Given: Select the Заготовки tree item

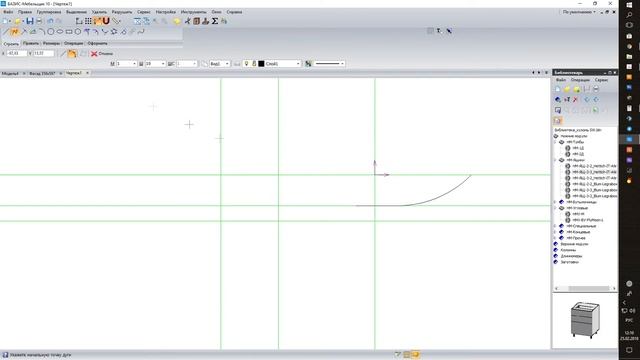Looking at the screenshot, I should tap(569, 262).
